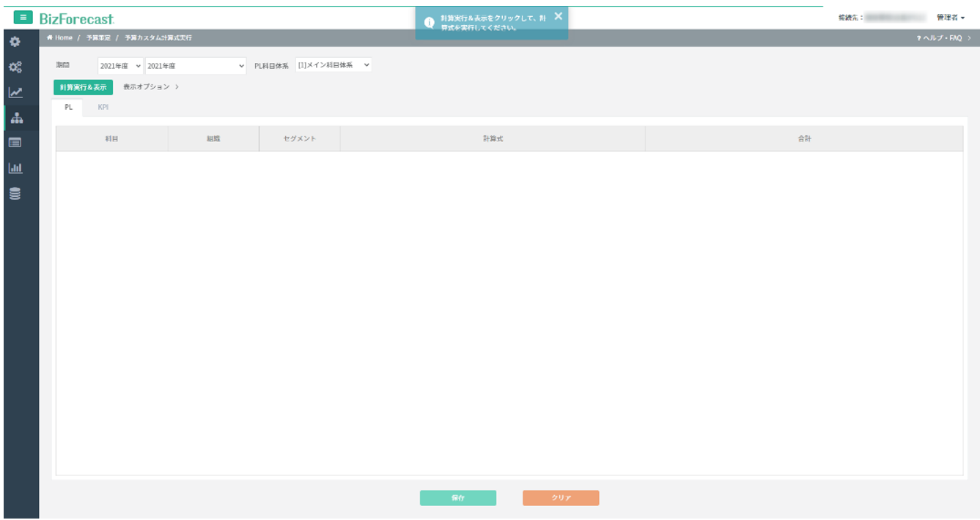Click the 計算実行＆表示 button
This screenshot has width=980, height=520.
point(83,87)
